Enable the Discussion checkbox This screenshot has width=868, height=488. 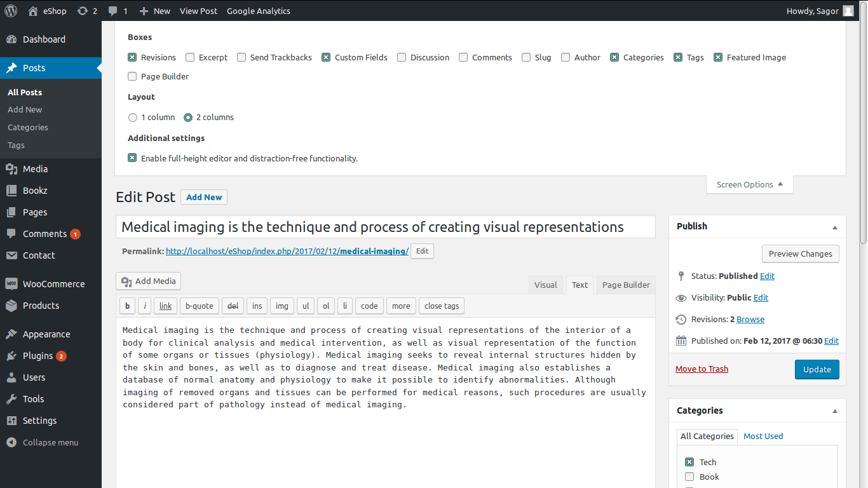point(402,57)
